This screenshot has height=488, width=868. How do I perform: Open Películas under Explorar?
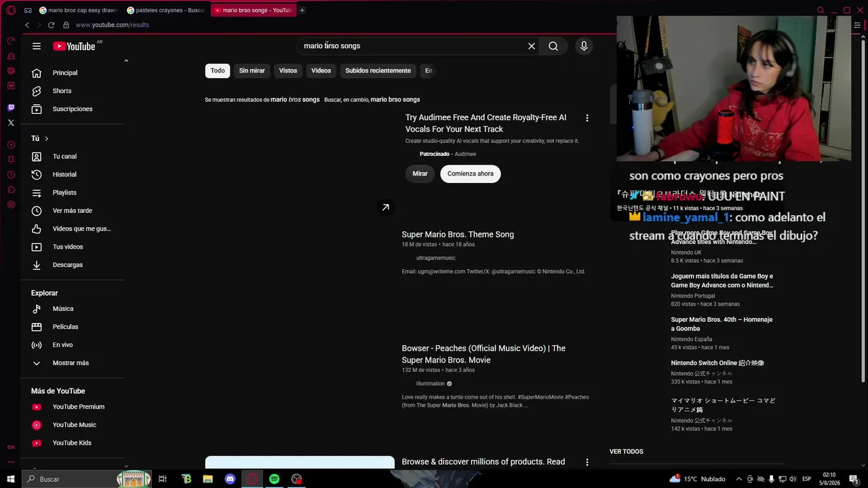(x=73, y=327)
